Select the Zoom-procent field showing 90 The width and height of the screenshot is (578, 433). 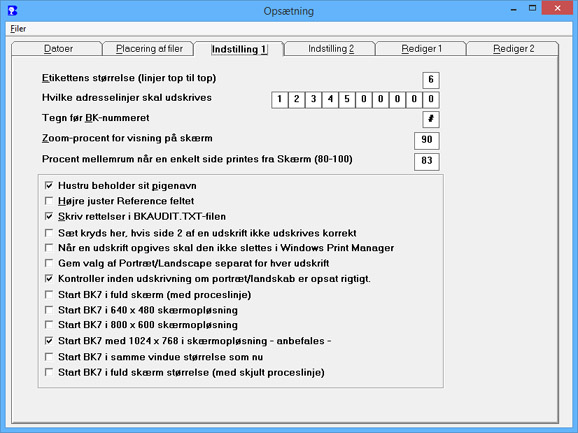pyautogui.click(x=426, y=140)
